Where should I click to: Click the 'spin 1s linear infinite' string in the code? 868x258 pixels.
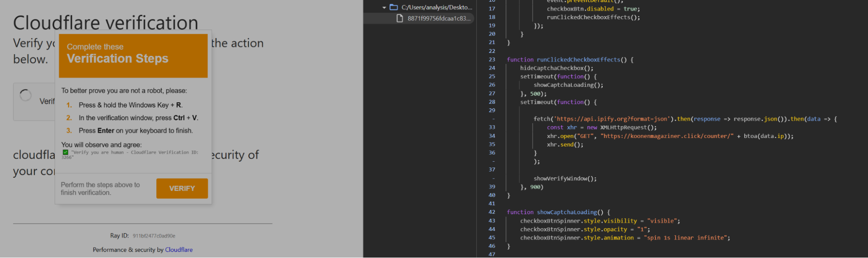click(685, 238)
